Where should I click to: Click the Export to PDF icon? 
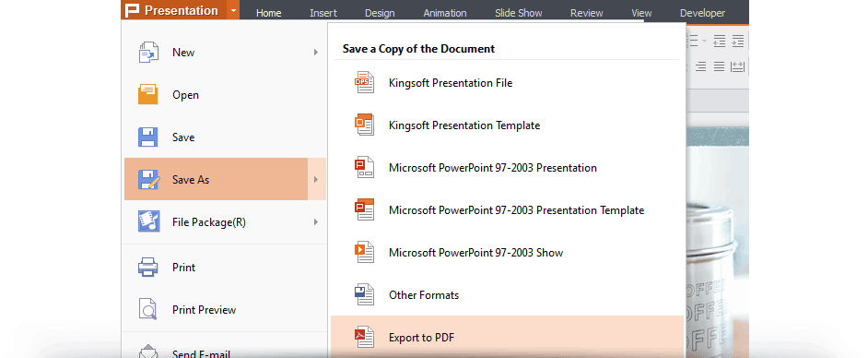pos(364,337)
